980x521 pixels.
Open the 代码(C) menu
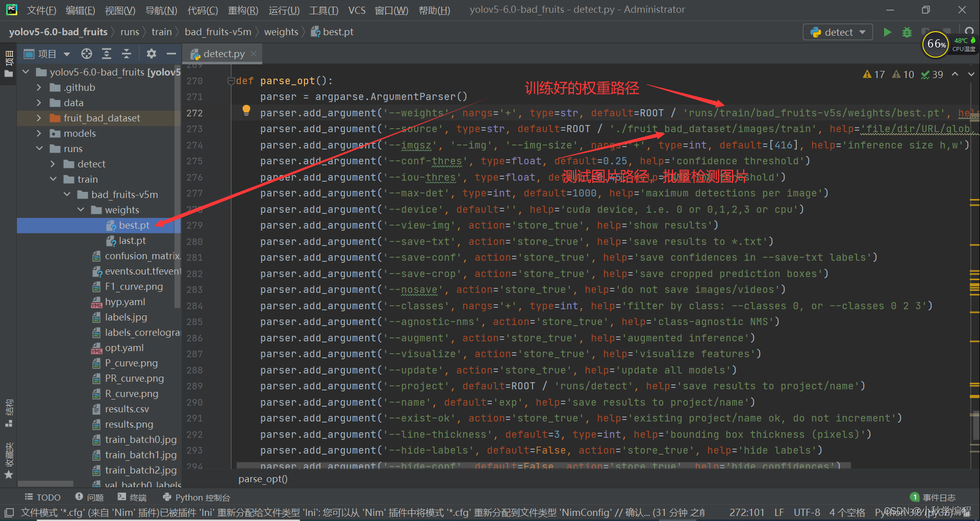203,10
